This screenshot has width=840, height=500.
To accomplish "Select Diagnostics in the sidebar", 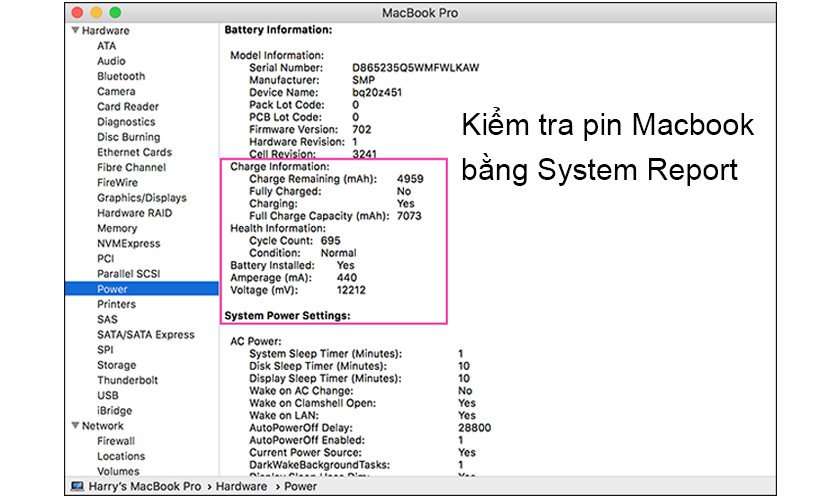I will pyautogui.click(x=126, y=122).
